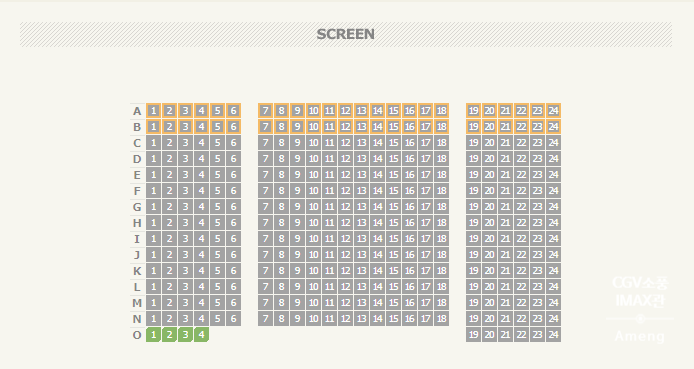
Task: Click seat B24 in the right block
Action: tap(553, 127)
